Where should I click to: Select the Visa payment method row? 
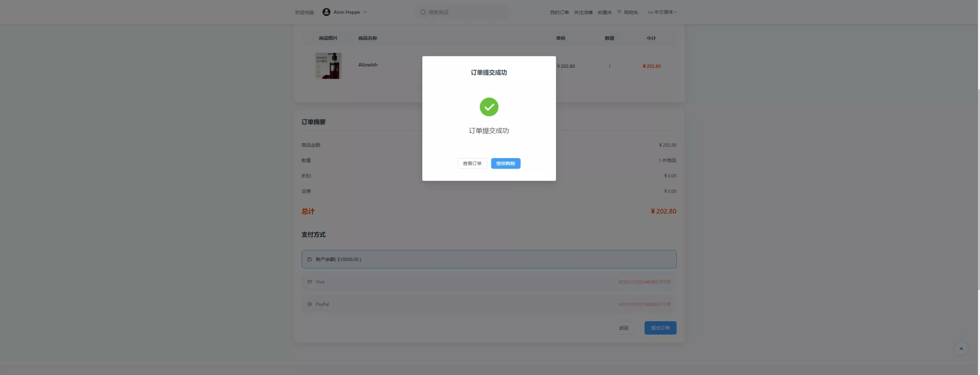pos(488,282)
